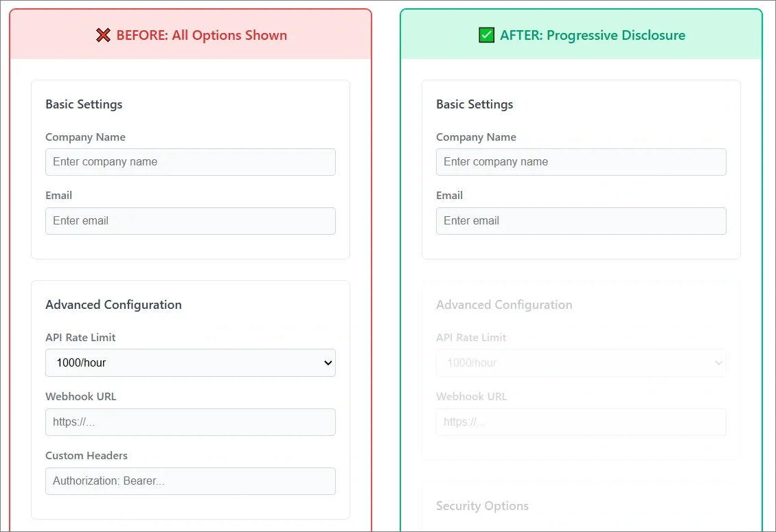The image size is (776, 532).
Task: Click the Basic Settings heading in AFTER panel
Action: click(x=475, y=104)
